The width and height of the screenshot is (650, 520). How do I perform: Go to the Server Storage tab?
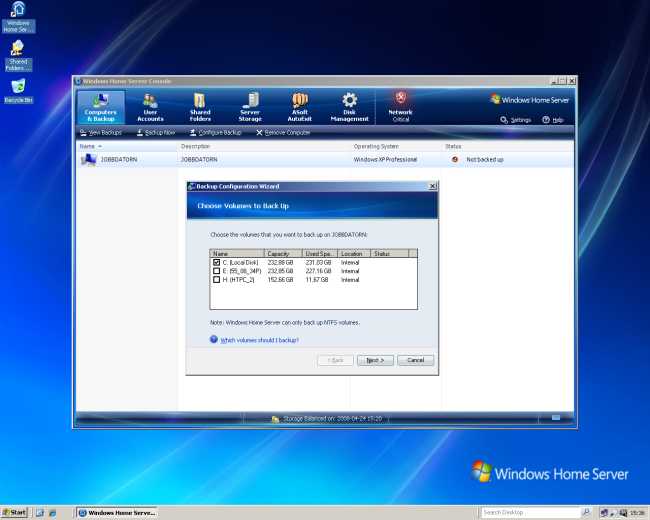tap(250, 108)
